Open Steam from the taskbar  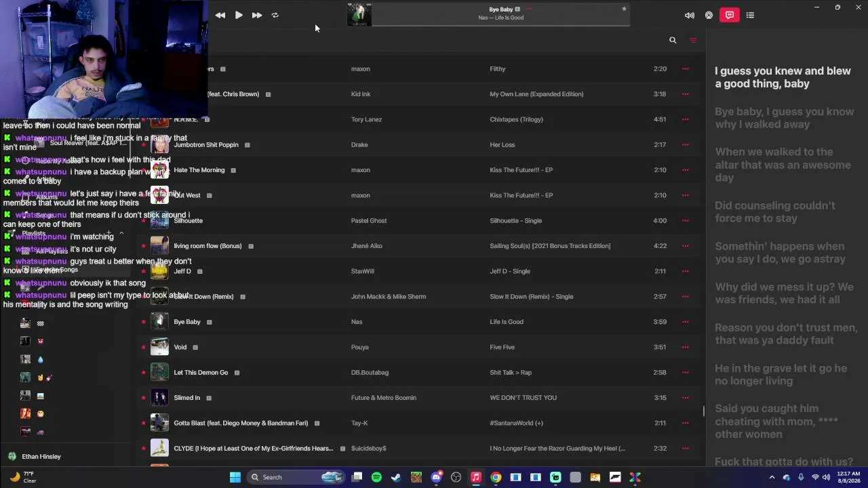point(396,477)
